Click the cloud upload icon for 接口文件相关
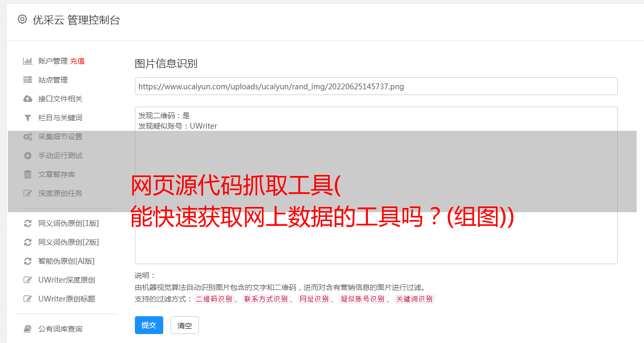The height and width of the screenshot is (343, 644). (28, 99)
